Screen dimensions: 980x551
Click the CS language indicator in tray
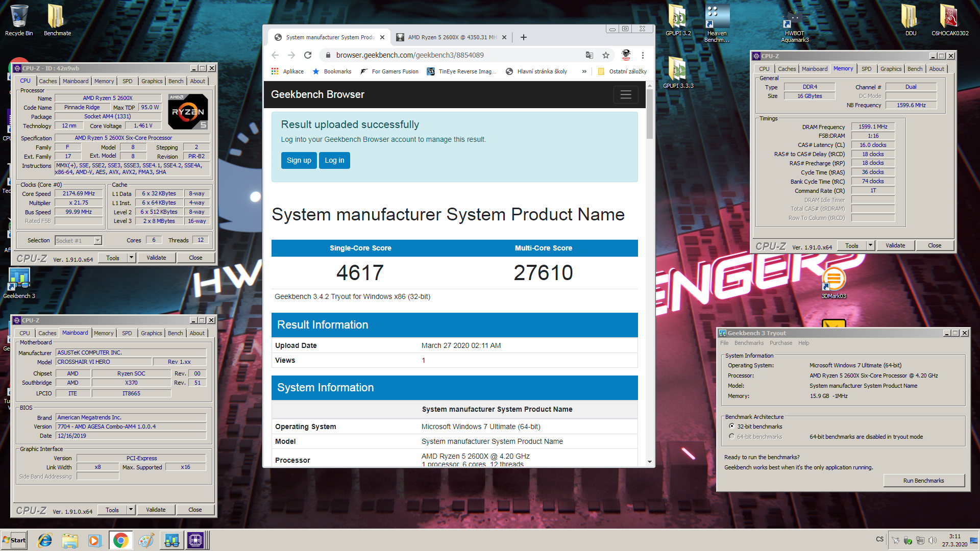pos(880,539)
